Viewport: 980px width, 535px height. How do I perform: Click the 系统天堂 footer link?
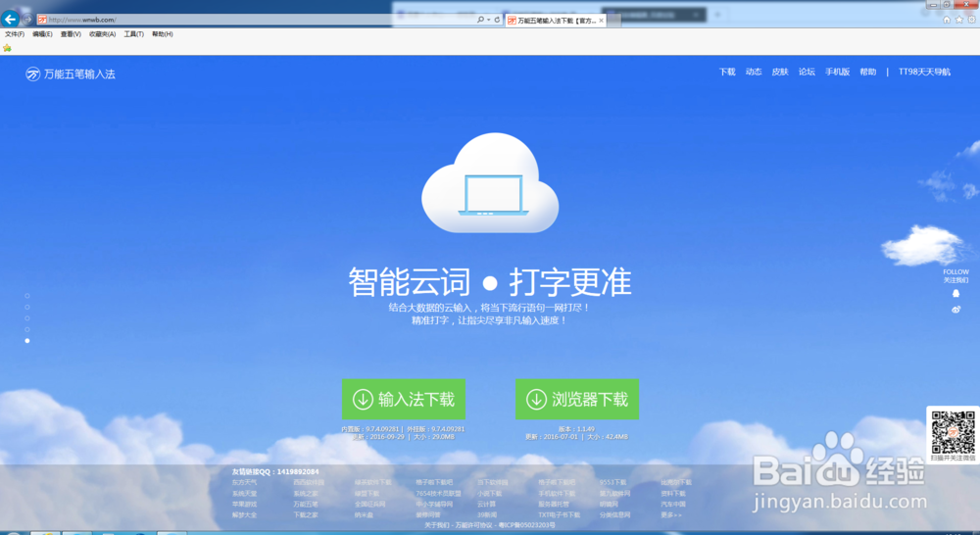pos(244,494)
